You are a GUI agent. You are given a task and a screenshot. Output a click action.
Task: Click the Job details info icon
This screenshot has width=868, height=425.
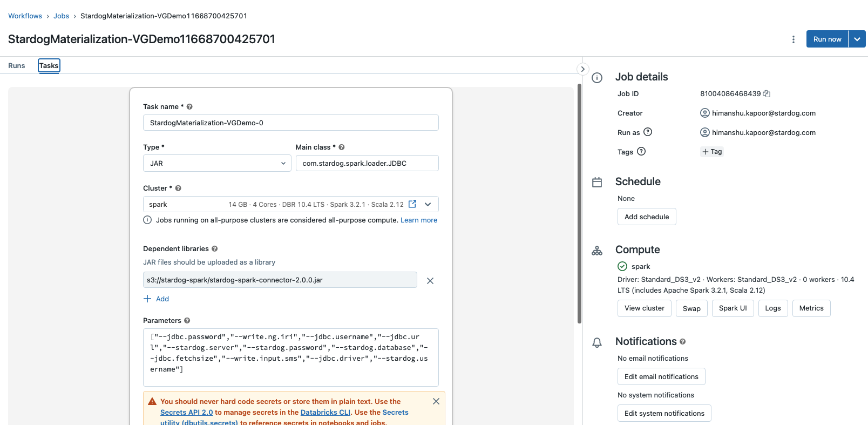[597, 78]
